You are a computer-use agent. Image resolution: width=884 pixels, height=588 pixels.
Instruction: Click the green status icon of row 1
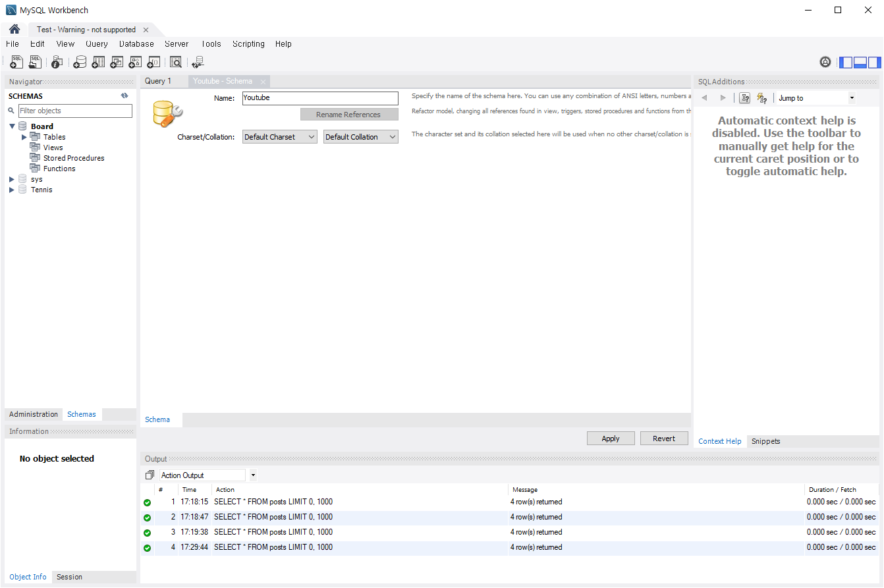(x=147, y=502)
